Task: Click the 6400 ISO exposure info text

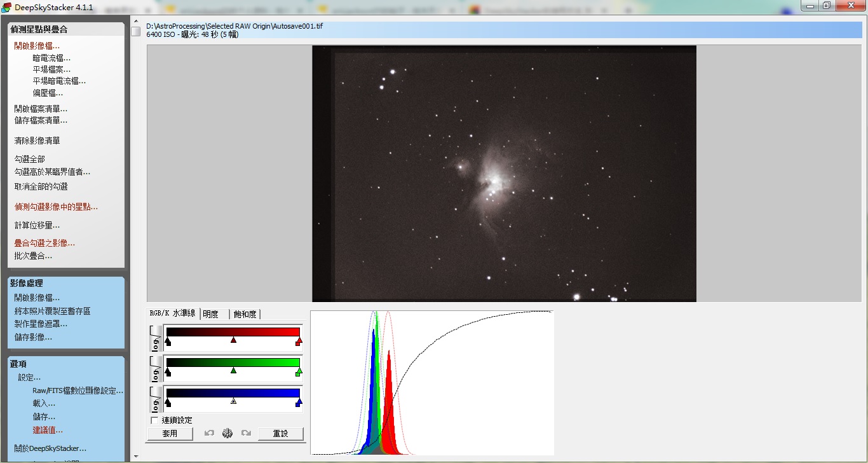Action: click(x=193, y=34)
